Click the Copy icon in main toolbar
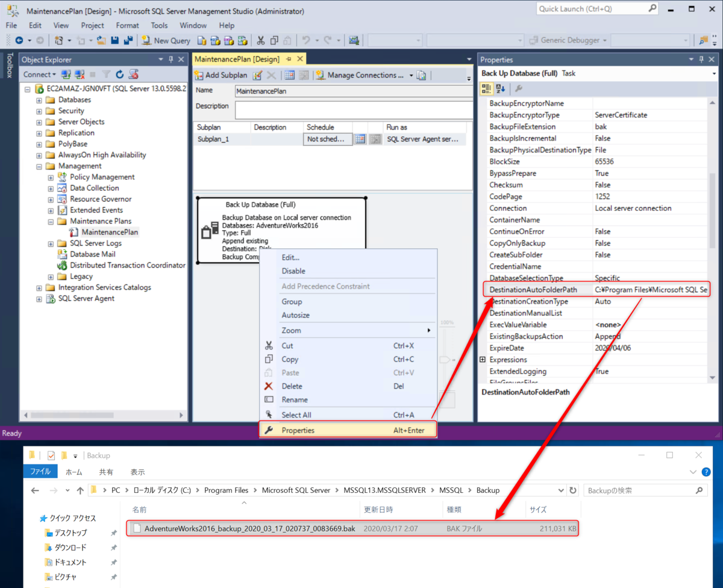 click(275, 40)
